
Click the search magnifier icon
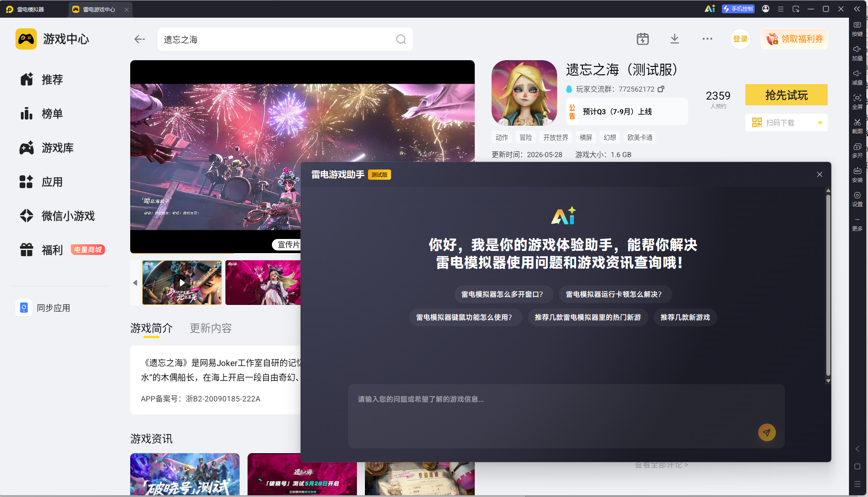(401, 39)
